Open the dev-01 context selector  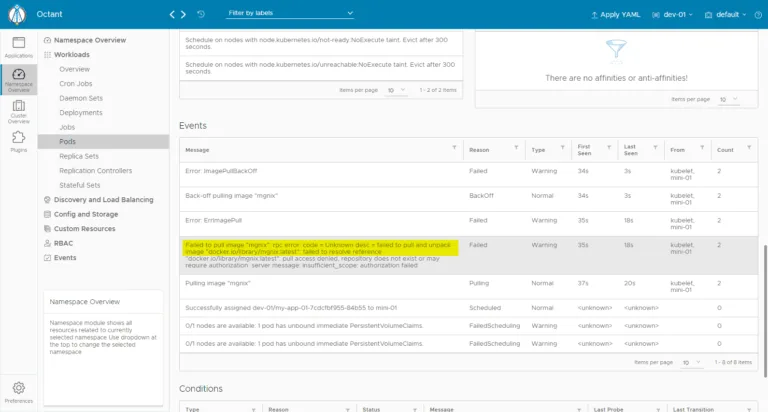[x=672, y=15]
